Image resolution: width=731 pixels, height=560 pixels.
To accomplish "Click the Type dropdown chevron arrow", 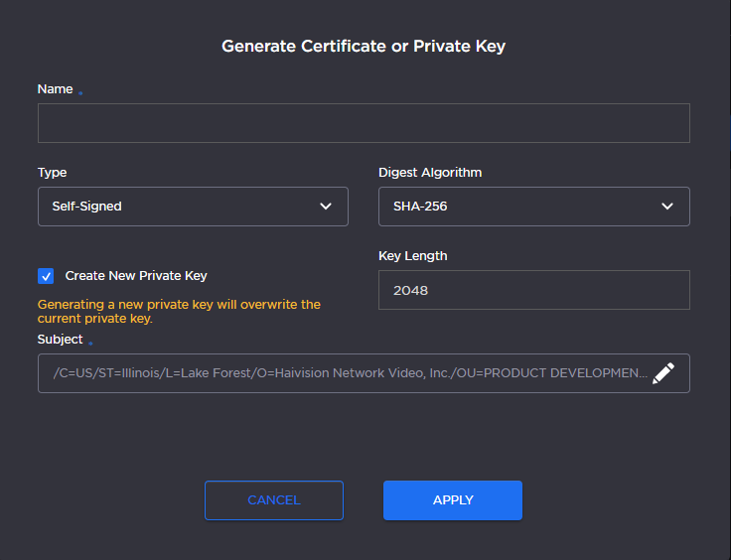I will (x=326, y=207).
